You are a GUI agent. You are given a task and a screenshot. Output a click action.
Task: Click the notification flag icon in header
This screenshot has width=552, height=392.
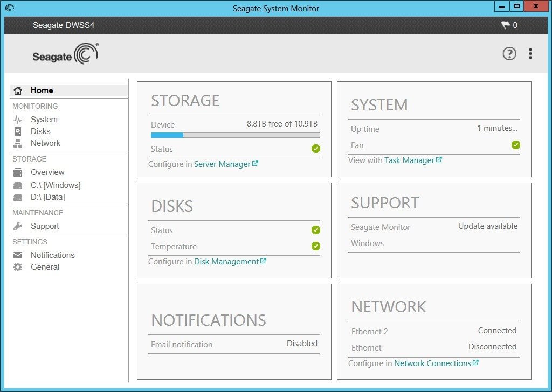click(x=506, y=25)
